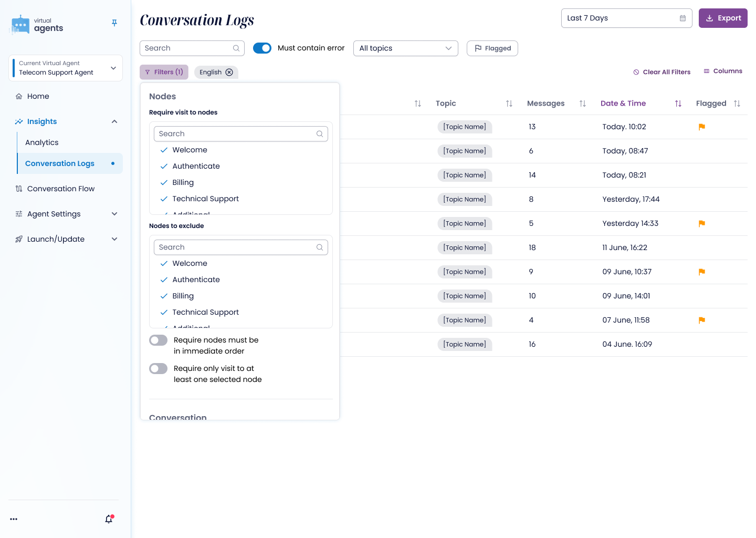Click the flag on Yesterday 14:33 row

point(702,223)
